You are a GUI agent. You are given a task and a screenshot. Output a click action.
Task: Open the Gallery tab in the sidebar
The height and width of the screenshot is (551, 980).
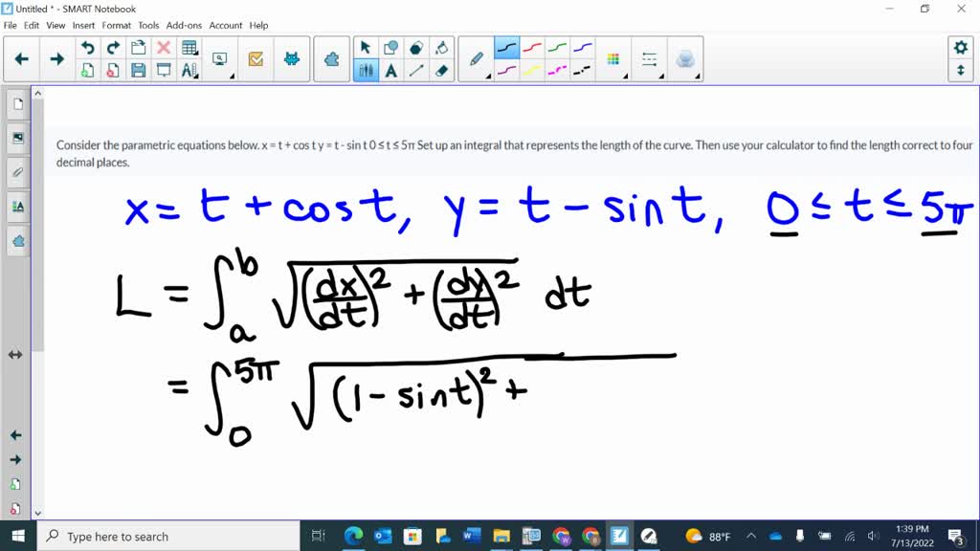click(16, 137)
